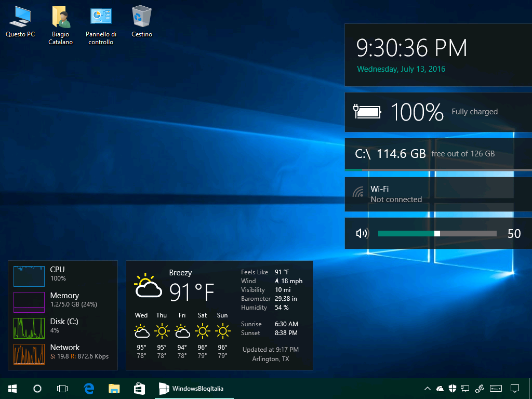Click the CPU usage graph thumbnail
The height and width of the screenshot is (399, 532).
[x=29, y=276]
